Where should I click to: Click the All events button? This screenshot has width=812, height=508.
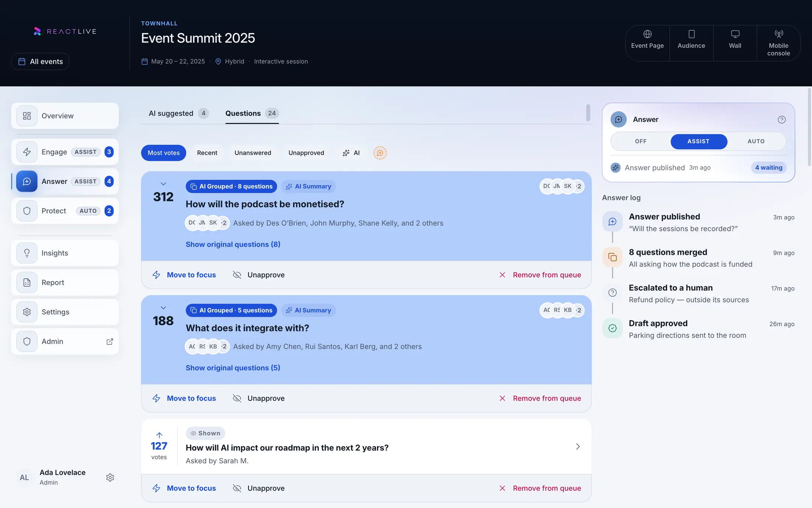pyautogui.click(x=40, y=61)
